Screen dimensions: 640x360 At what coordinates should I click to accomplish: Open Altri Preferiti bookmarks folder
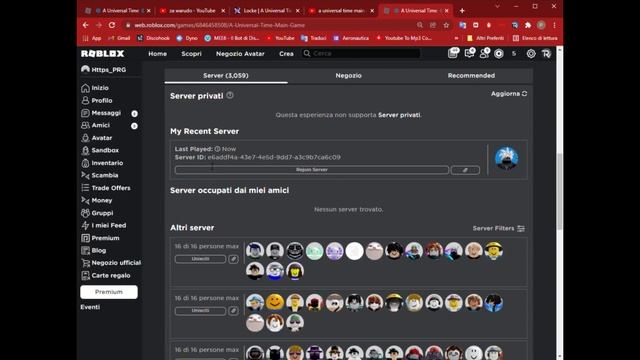coord(486,38)
